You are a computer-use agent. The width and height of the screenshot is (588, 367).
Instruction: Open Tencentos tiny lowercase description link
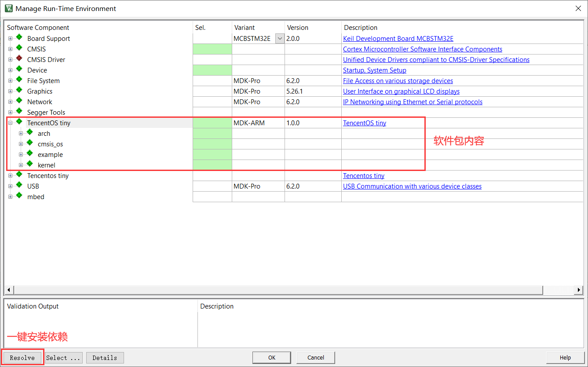point(364,176)
